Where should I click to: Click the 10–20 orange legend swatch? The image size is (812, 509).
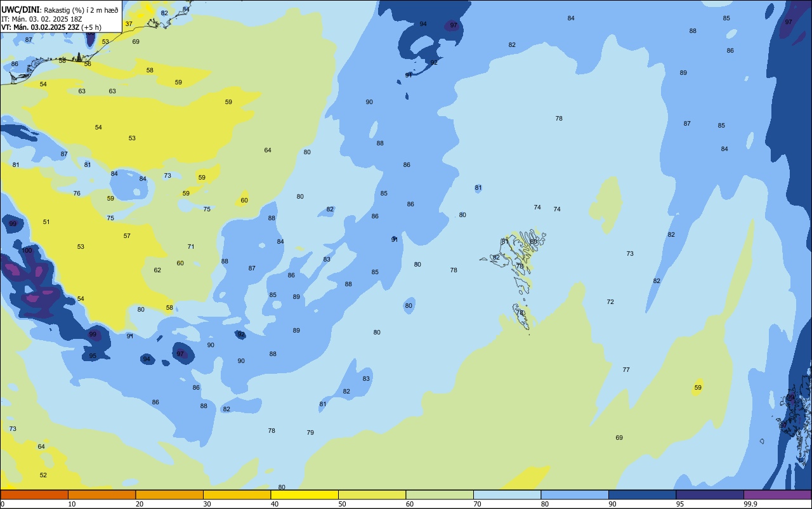[101, 494]
